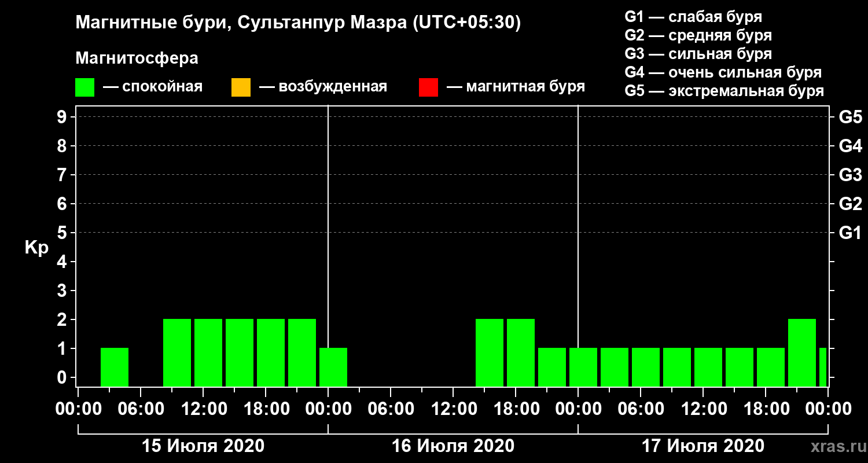Screen dimensions: 868x463
Task: Click '06:00' time label under 16 July
Action: coord(391,409)
